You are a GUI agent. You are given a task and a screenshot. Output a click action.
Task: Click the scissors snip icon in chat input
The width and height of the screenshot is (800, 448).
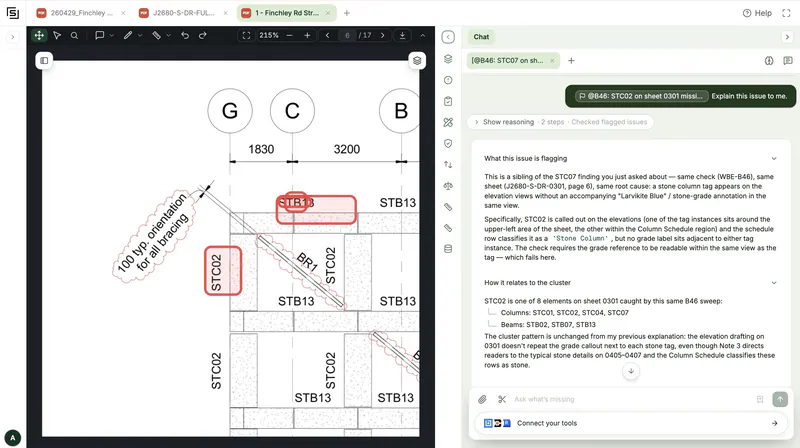[502, 399]
